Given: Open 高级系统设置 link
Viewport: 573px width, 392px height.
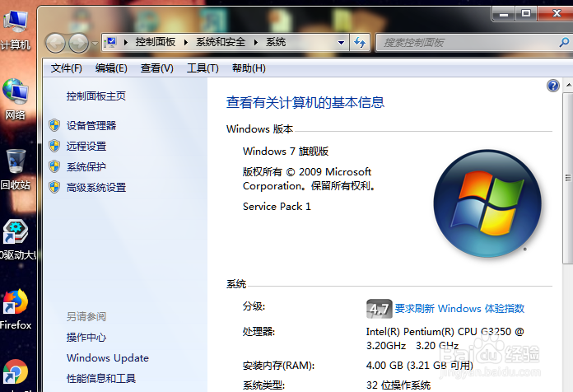Looking at the screenshot, I should coord(96,188).
